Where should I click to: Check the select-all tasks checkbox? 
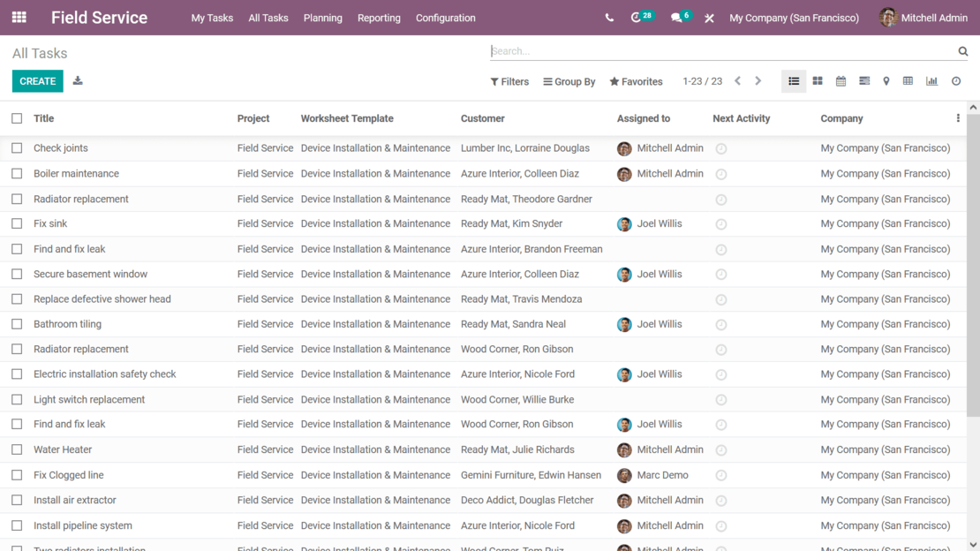click(x=16, y=118)
